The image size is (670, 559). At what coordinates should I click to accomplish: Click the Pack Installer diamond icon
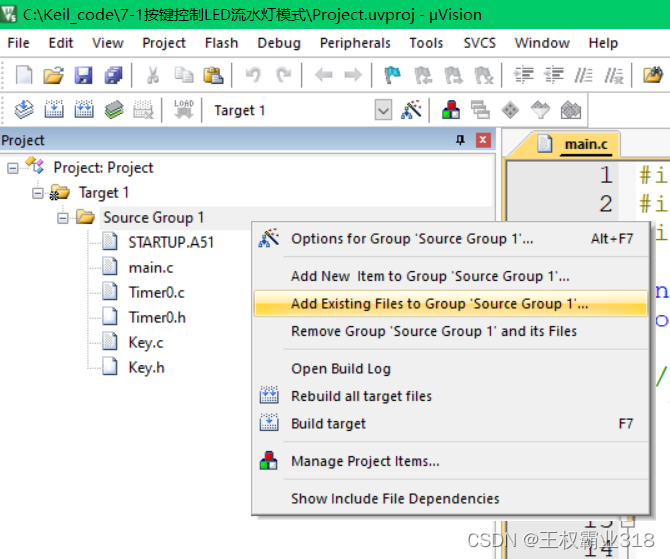(x=510, y=110)
